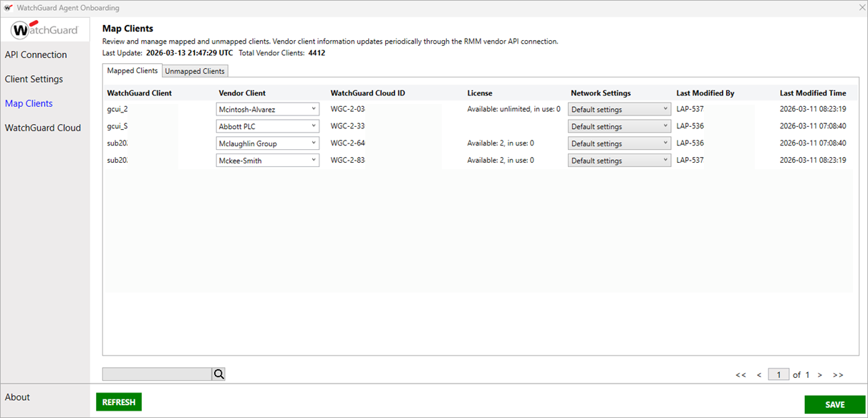Jump to the last page with >>

[838, 375]
